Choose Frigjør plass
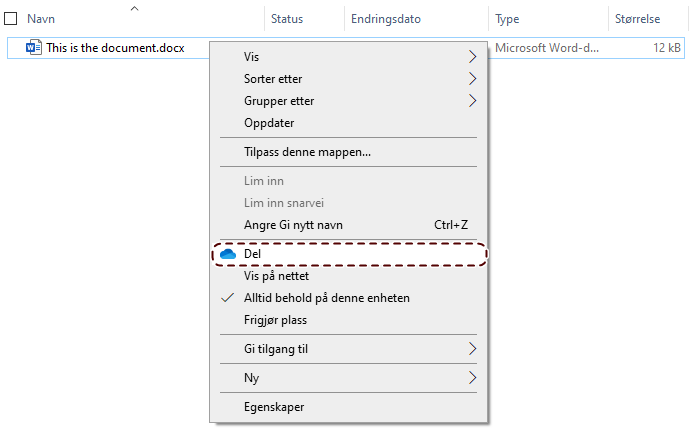 [275, 320]
